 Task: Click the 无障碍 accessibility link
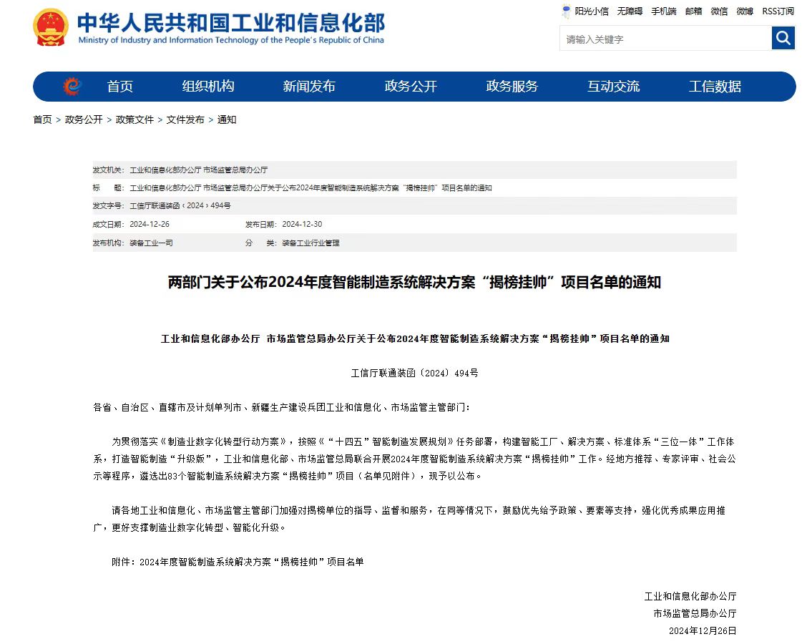(630, 11)
